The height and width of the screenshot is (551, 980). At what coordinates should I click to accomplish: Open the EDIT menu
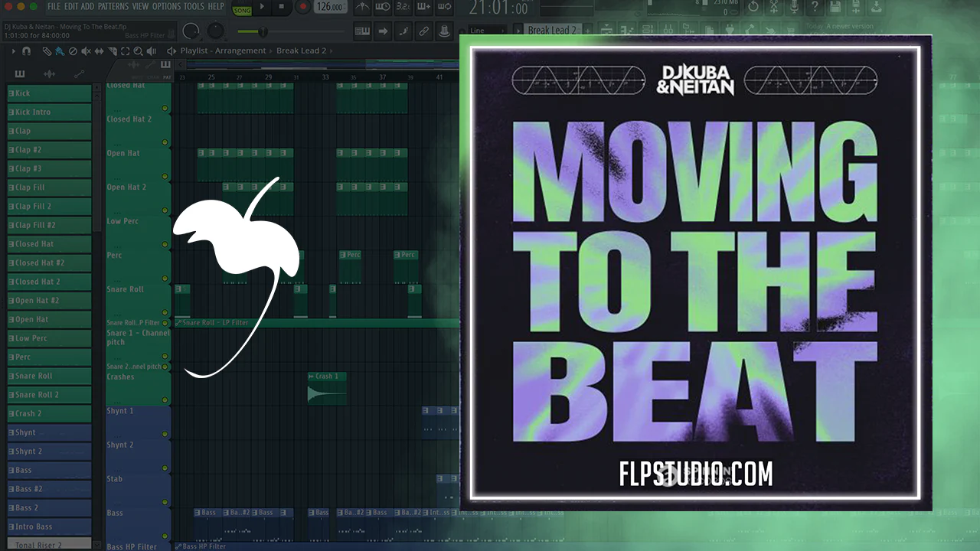[72, 7]
